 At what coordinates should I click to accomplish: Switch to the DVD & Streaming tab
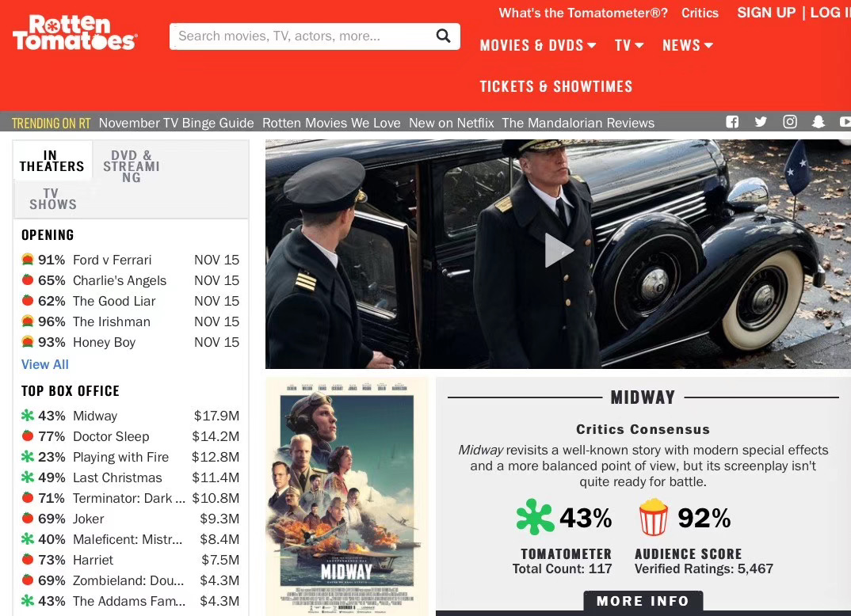[132, 166]
